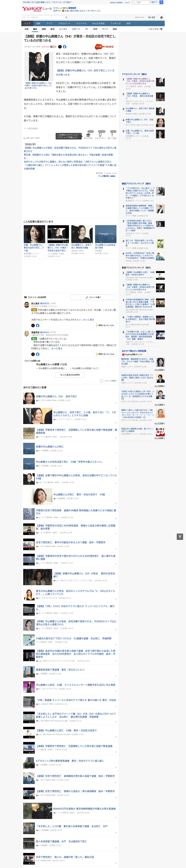Click the back-to-top arrow button
The image size is (186, 868).
coord(180,536)
